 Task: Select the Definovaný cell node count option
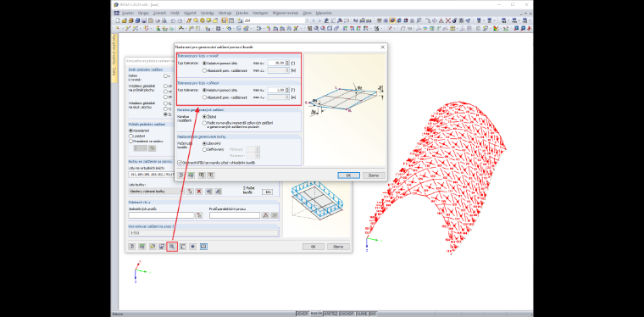coord(205,150)
